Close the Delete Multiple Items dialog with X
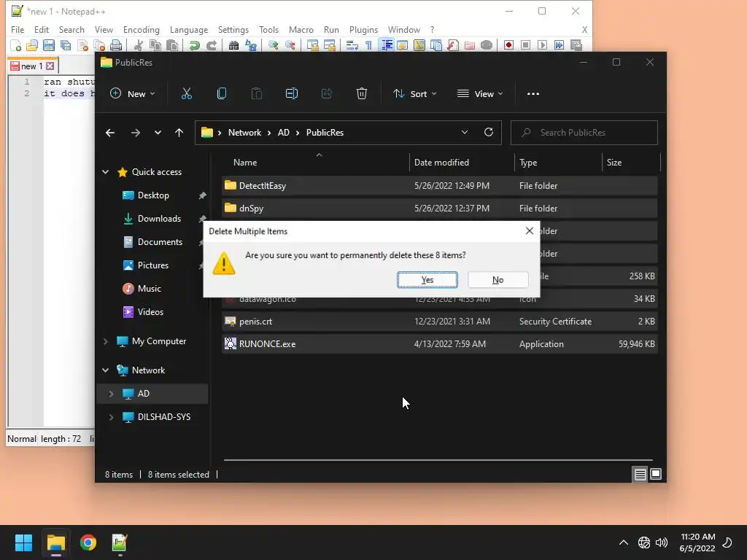The image size is (747, 560). (530, 231)
